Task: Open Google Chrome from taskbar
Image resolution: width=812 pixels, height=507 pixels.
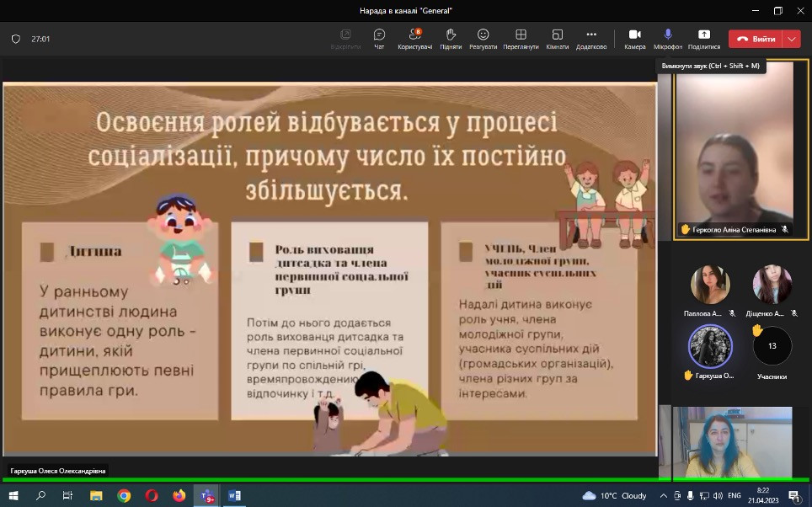Action: 124,495
